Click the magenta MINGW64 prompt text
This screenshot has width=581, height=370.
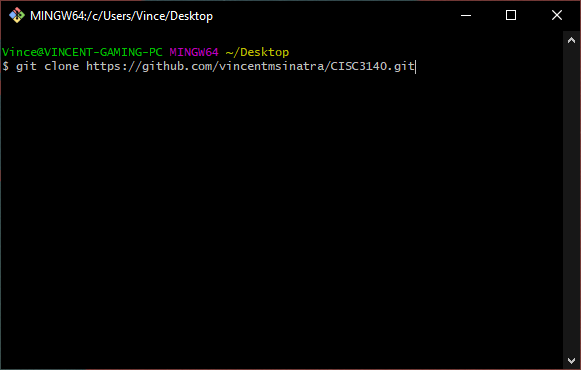pyautogui.click(x=194, y=52)
